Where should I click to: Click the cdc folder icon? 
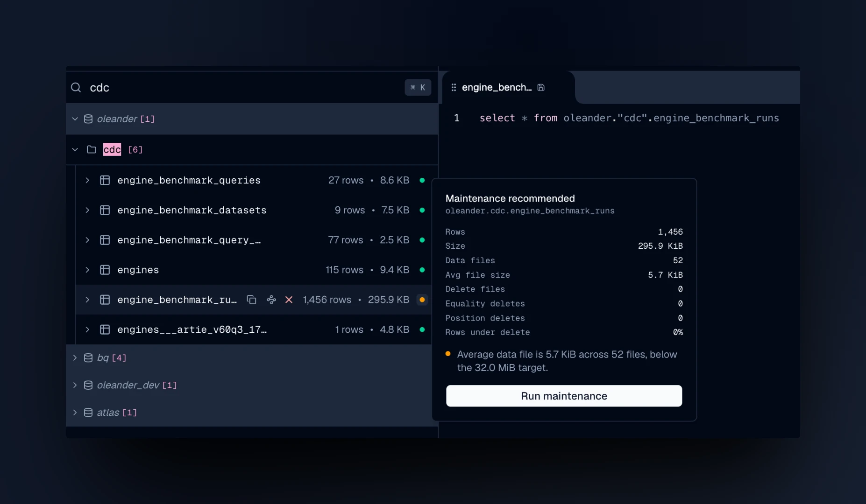pyautogui.click(x=92, y=150)
